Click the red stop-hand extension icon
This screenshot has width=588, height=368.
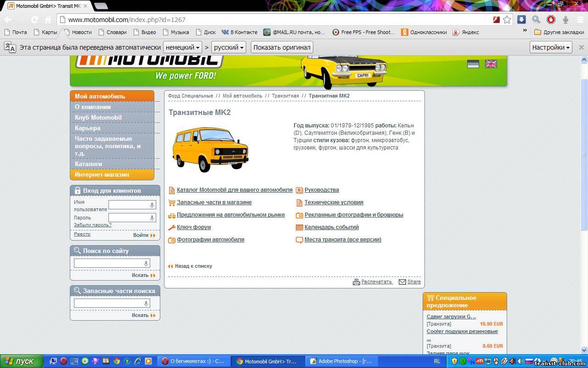(x=551, y=19)
